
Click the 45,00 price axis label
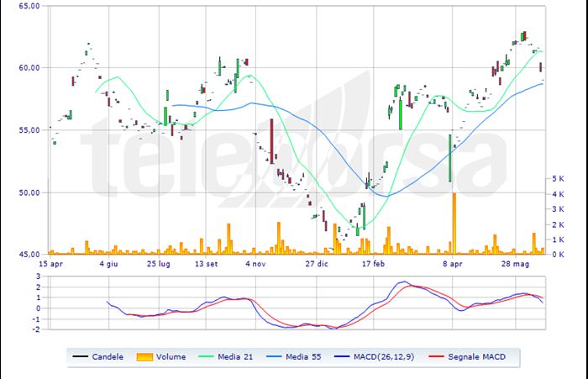pos(29,254)
